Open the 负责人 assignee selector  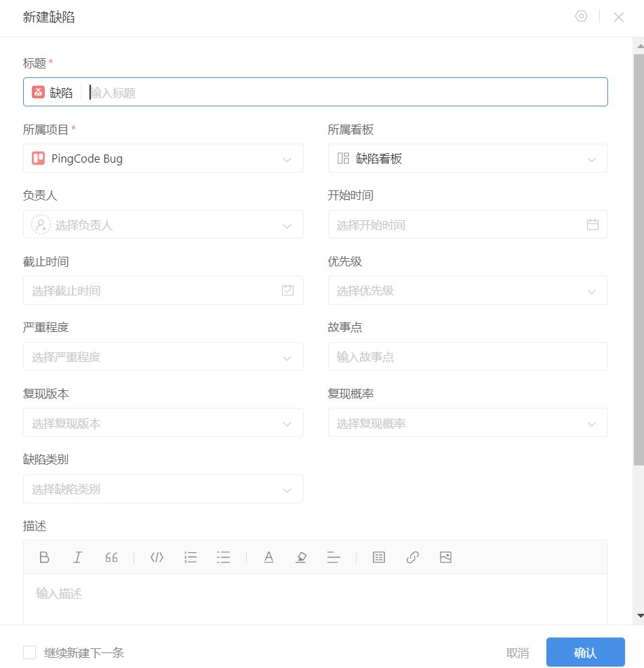point(163,224)
